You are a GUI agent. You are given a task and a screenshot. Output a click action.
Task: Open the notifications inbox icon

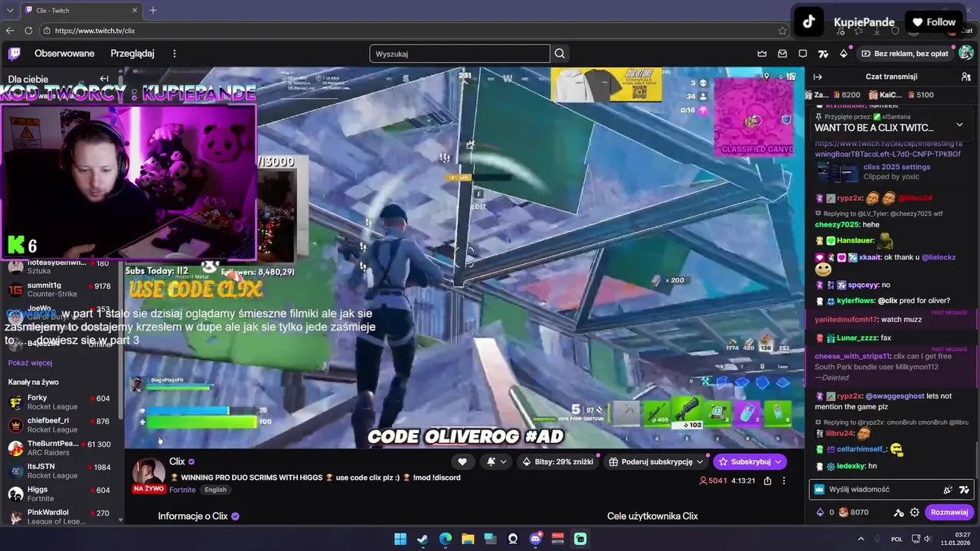[x=782, y=54]
